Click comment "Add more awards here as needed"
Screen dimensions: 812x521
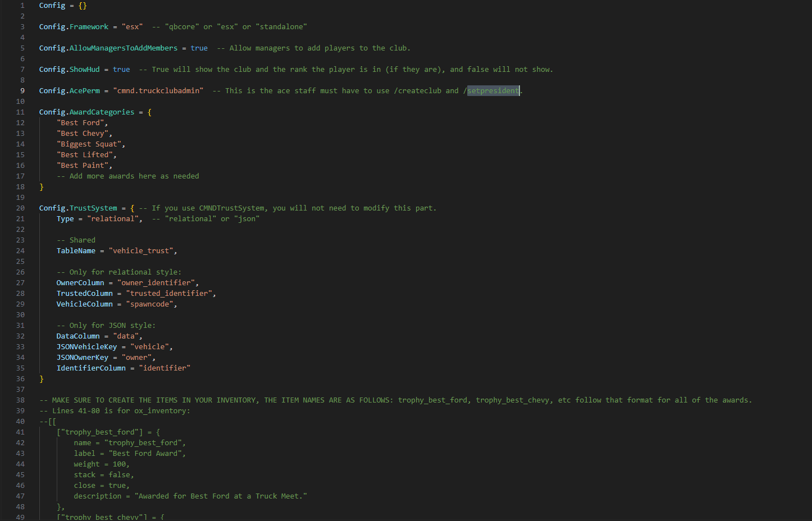coord(134,176)
